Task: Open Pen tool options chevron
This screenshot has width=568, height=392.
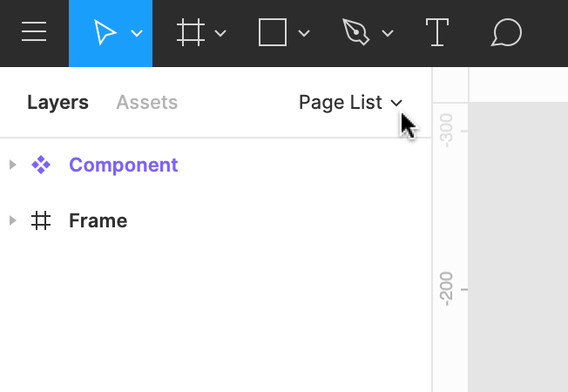Action: pos(388,34)
